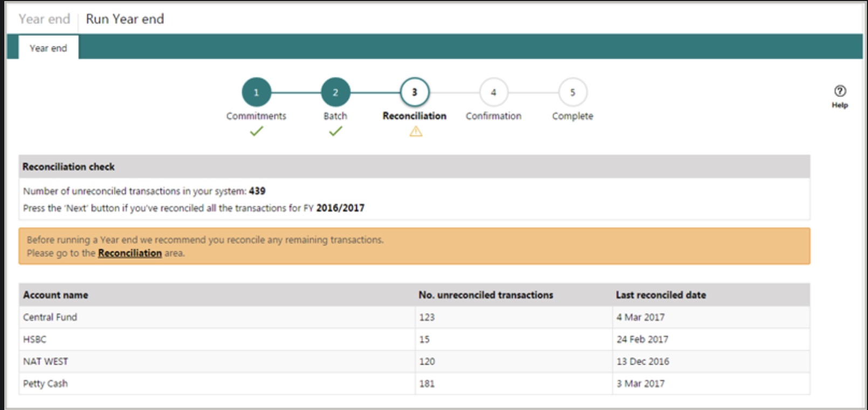Click the financial year 2016/2017
This screenshot has width=868, height=410.
point(340,208)
